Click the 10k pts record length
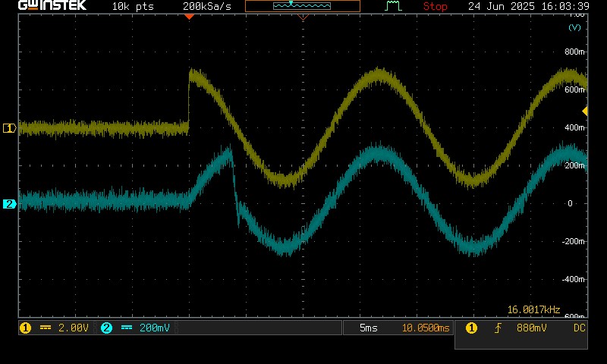The height and width of the screenshot is (364, 607). coord(133,7)
